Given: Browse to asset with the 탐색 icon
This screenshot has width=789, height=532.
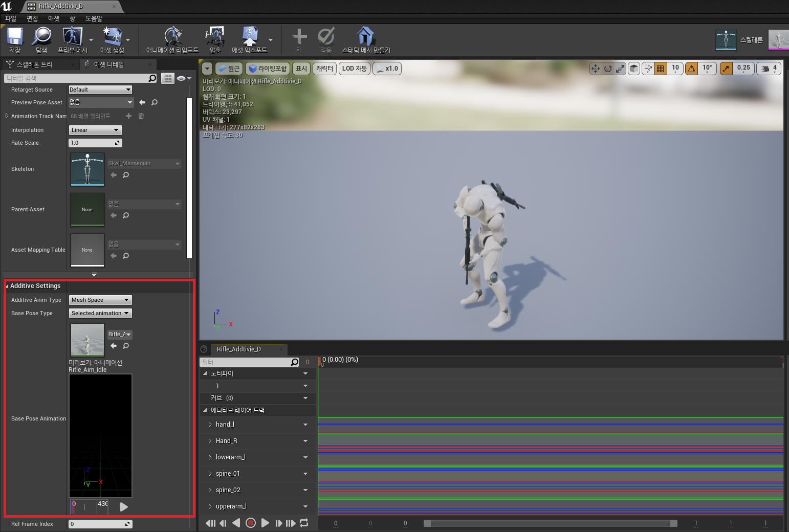Looking at the screenshot, I should [41, 39].
